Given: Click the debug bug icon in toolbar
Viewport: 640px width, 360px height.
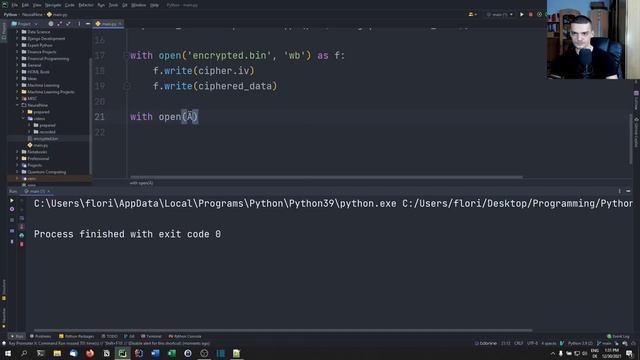Looking at the screenshot, I should click(539, 14).
